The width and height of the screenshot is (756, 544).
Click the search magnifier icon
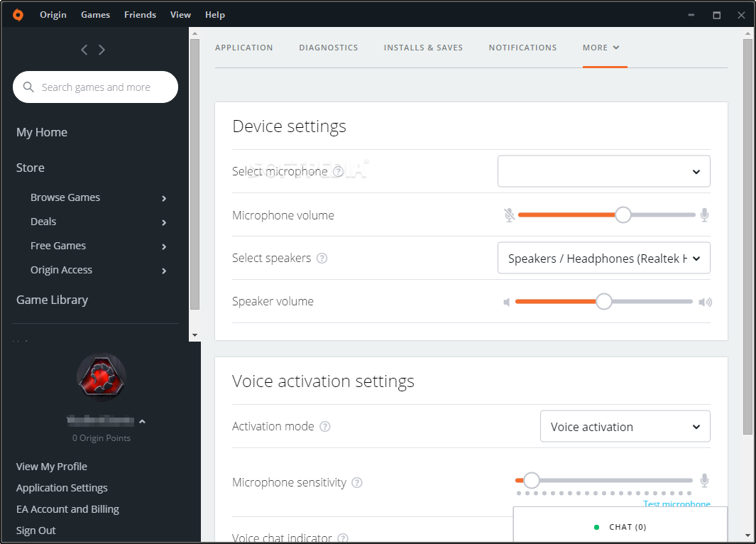pos(28,87)
